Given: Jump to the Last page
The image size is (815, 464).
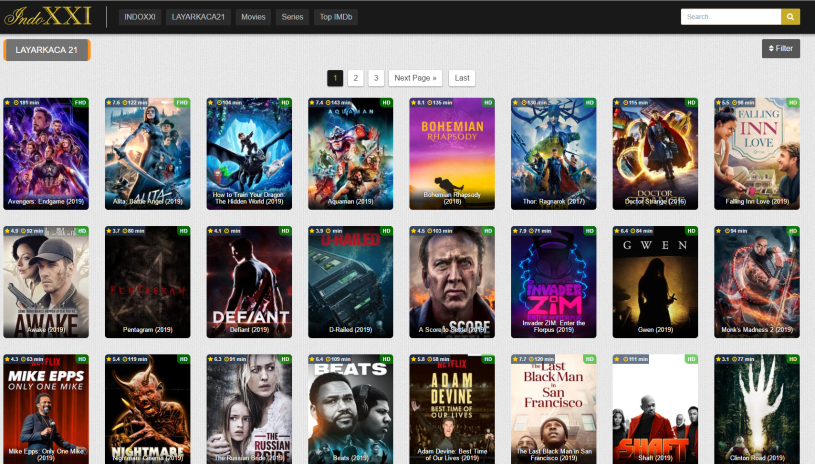Looking at the screenshot, I should tap(461, 78).
